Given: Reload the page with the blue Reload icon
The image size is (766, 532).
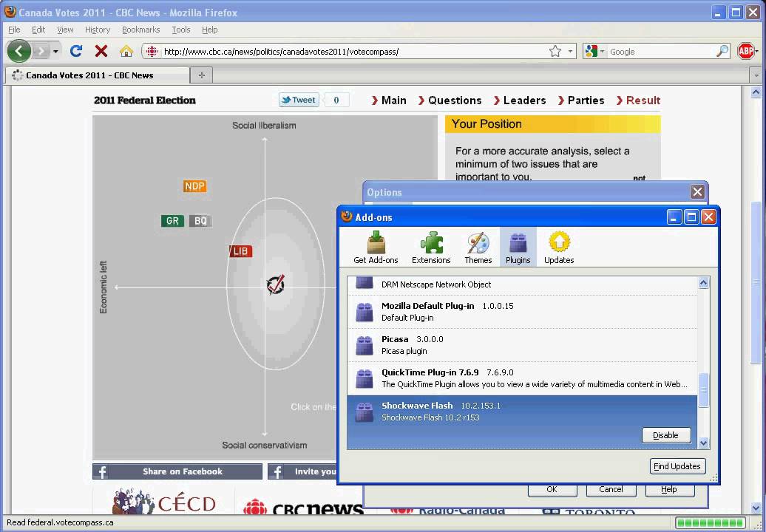Looking at the screenshot, I should [75, 51].
